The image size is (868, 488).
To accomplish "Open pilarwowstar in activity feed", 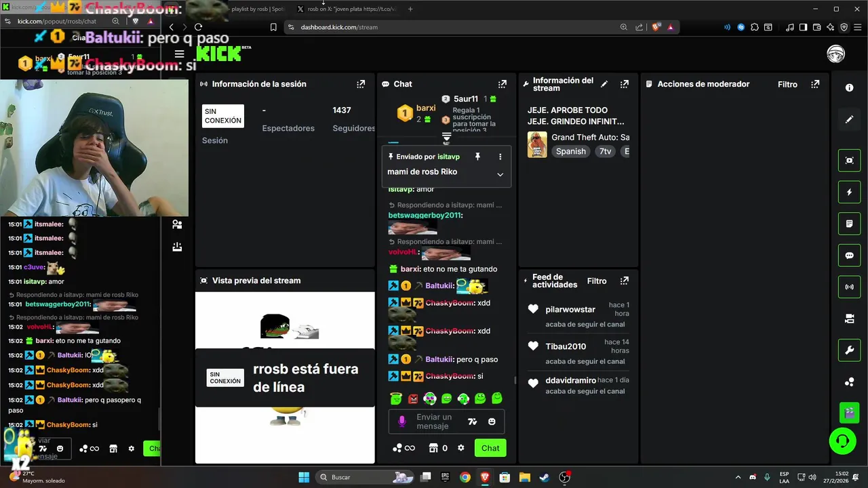I will click(x=570, y=309).
